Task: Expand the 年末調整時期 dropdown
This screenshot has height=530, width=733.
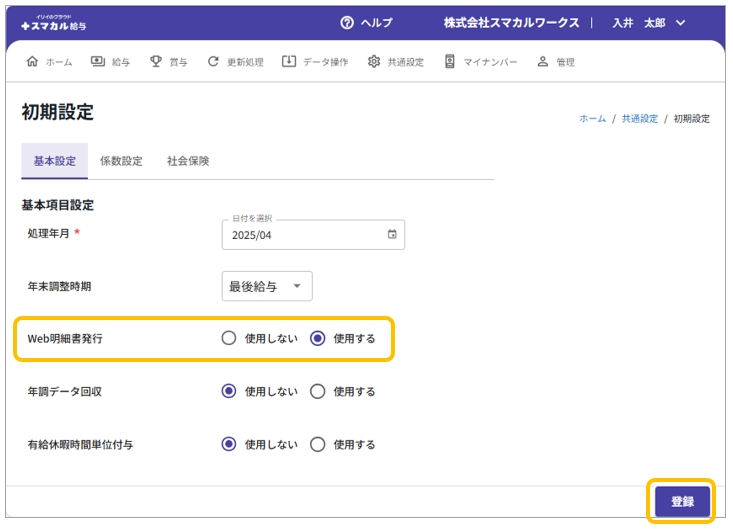Action: tap(267, 286)
